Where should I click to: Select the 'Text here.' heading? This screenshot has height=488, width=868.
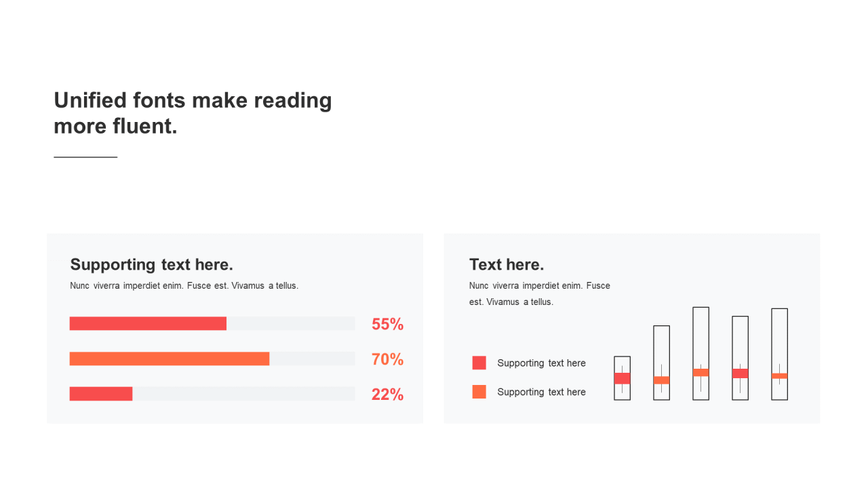coord(507,264)
